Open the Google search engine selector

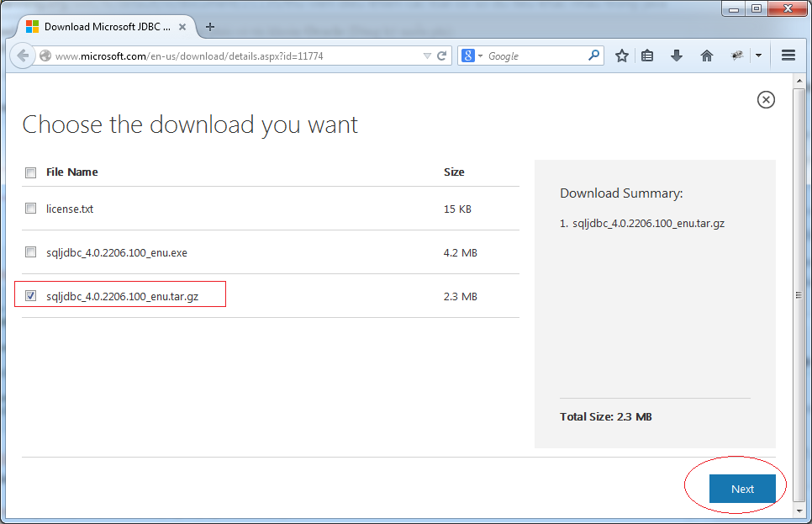[472, 56]
